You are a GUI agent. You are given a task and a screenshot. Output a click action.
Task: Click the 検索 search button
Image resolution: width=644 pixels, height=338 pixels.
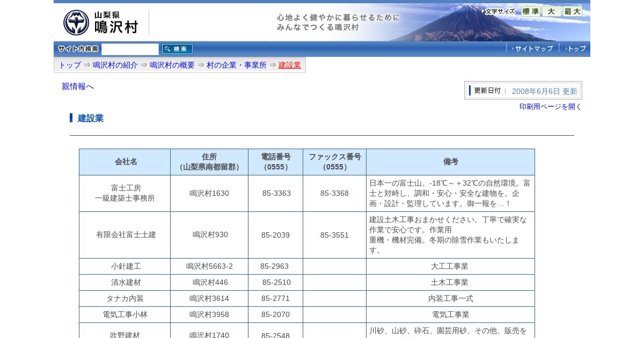coord(177,49)
